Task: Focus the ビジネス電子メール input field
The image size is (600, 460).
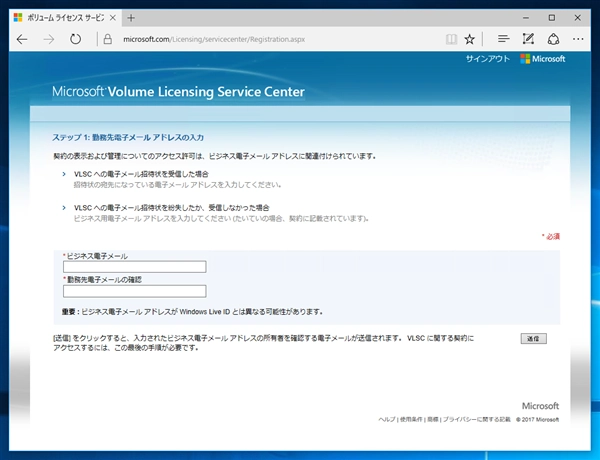Action: pos(135,267)
